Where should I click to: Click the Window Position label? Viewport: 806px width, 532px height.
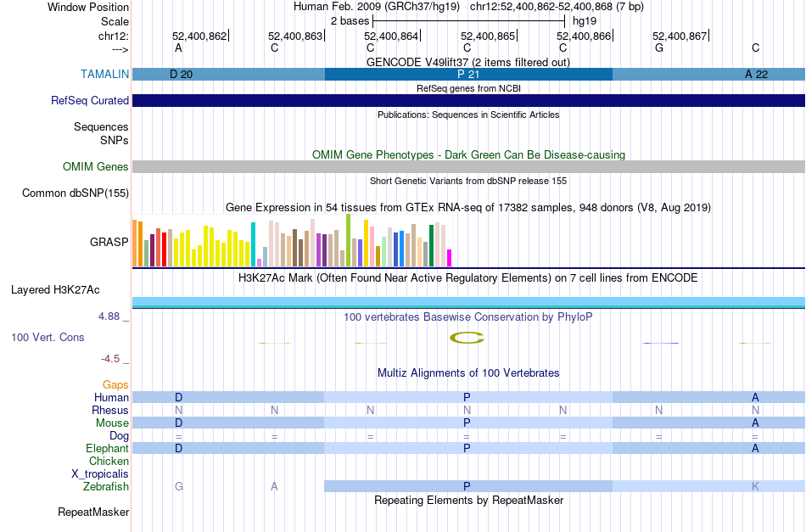[x=88, y=7]
